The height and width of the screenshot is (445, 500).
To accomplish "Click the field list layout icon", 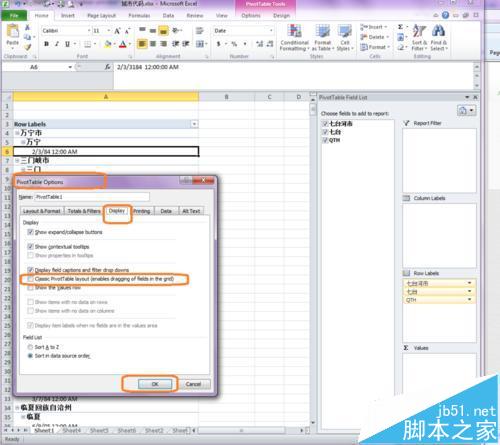I will [x=463, y=110].
